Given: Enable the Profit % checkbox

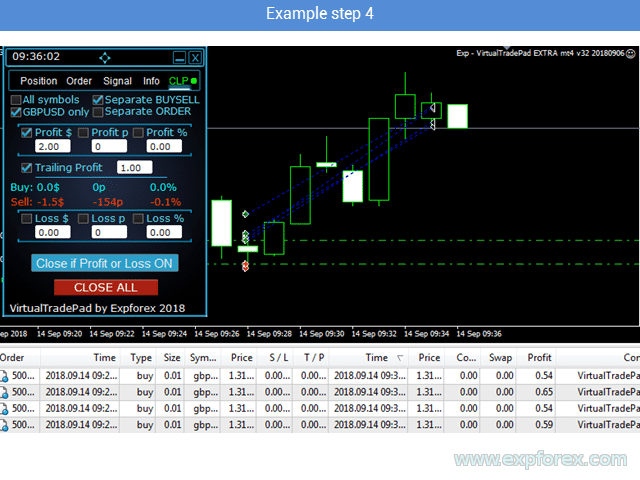Looking at the screenshot, I should pyautogui.click(x=138, y=133).
